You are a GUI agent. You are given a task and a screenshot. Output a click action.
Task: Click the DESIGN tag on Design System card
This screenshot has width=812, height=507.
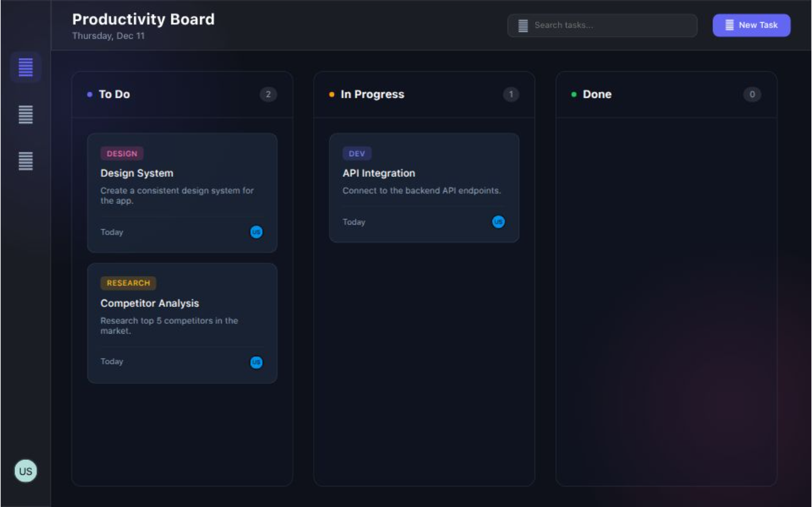(122, 153)
